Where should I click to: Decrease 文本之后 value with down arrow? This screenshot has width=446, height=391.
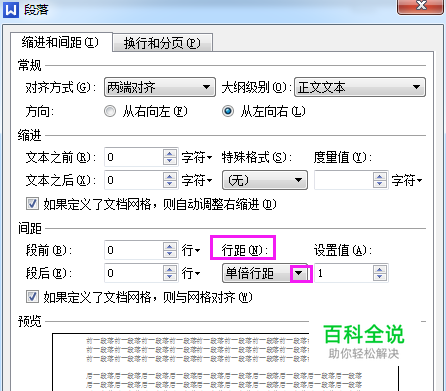click(x=170, y=184)
